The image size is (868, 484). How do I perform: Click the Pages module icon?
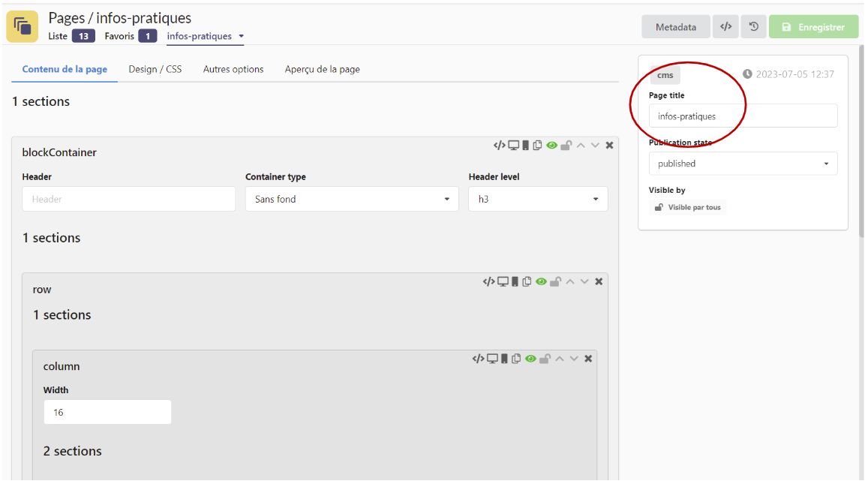click(x=23, y=27)
